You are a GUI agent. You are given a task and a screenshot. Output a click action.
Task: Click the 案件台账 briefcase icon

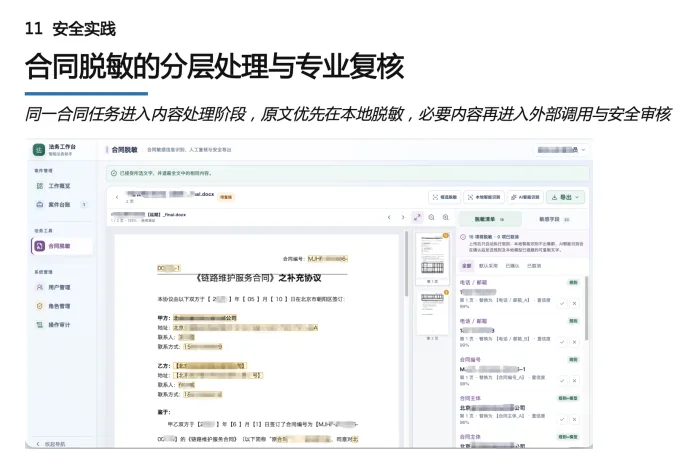pos(39,205)
